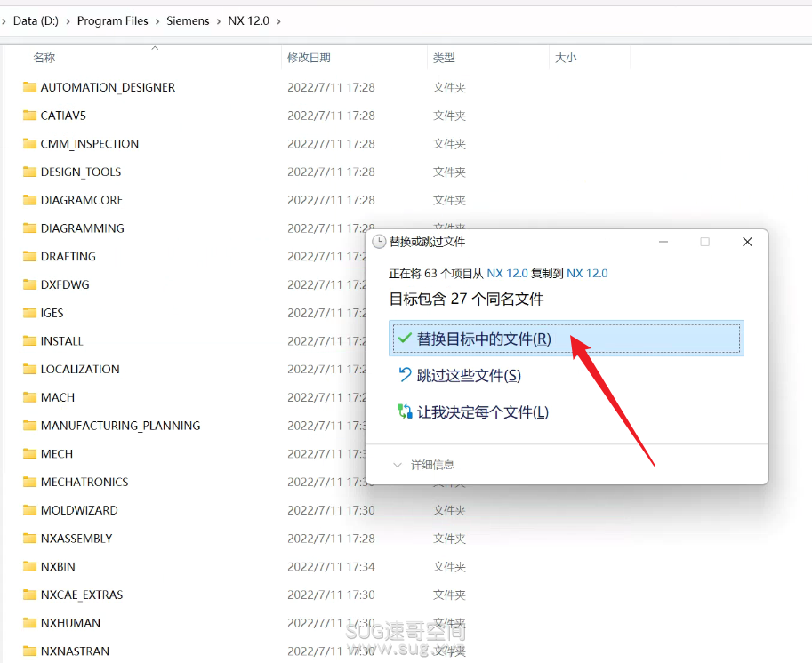Click the NXBIN date 2022/7/11 17:34
812x663 pixels.
pyautogui.click(x=331, y=567)
